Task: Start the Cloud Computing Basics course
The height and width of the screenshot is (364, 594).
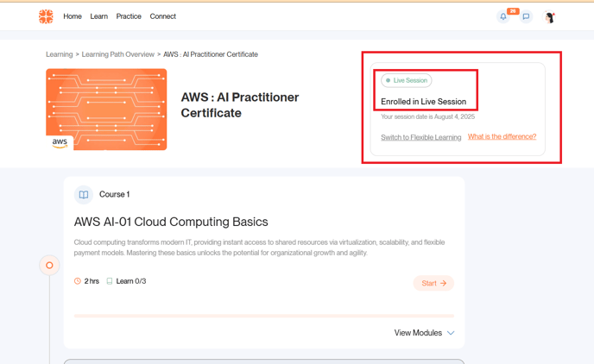Action: pos(433,283)
